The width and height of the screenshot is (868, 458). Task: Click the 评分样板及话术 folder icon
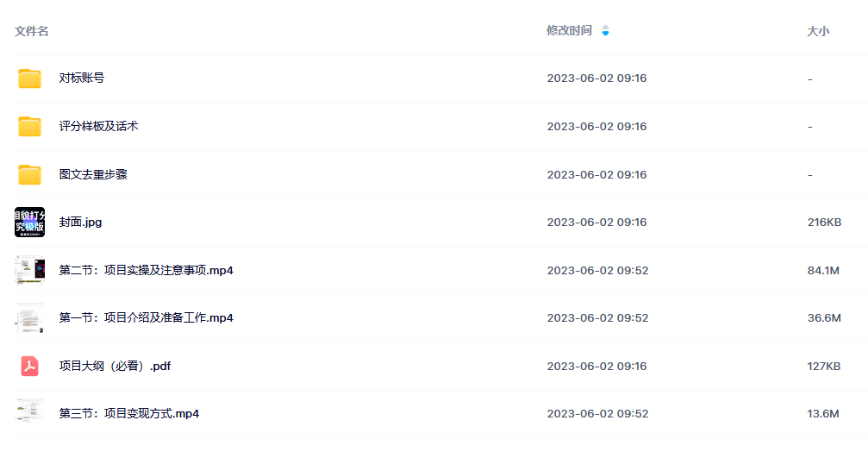pos(29,126)
